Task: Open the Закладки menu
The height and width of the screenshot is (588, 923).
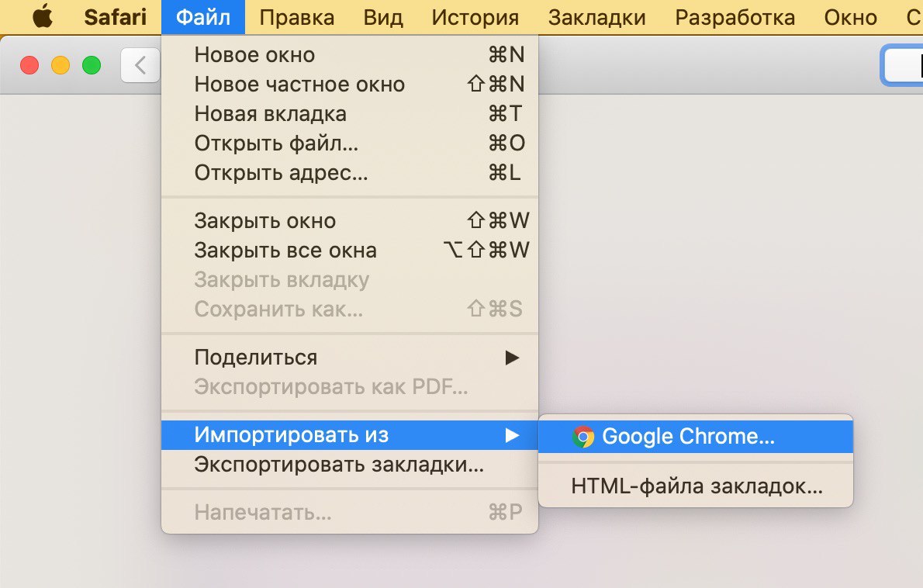Action: (x=596, y=17)
